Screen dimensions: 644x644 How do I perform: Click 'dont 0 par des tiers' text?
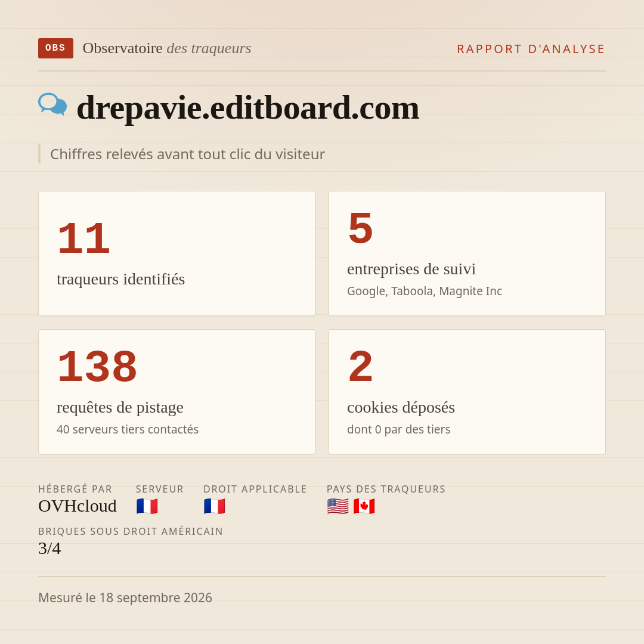(398, 429)
